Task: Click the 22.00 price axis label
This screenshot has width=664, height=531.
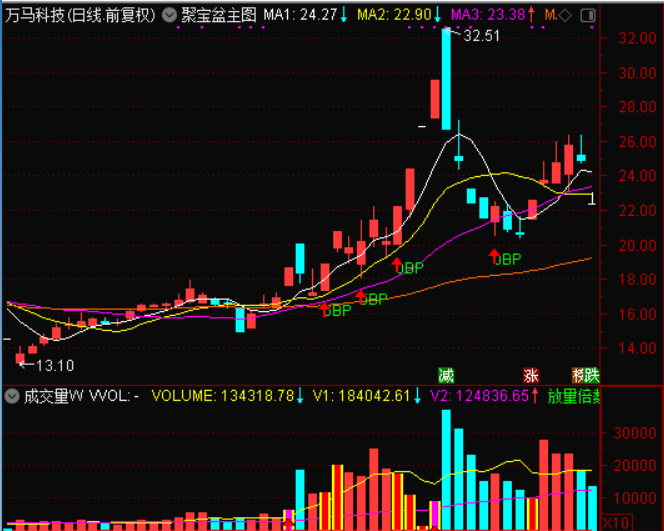Action: (637, 210)
